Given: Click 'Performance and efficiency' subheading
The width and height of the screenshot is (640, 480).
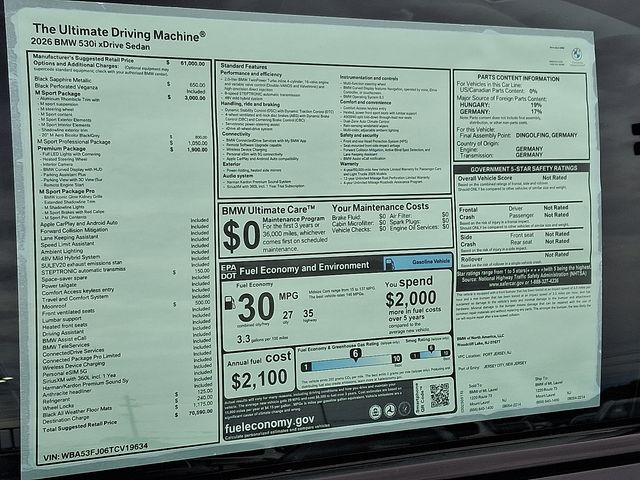Looking at the screenshot, I should (x=251, y=73).
